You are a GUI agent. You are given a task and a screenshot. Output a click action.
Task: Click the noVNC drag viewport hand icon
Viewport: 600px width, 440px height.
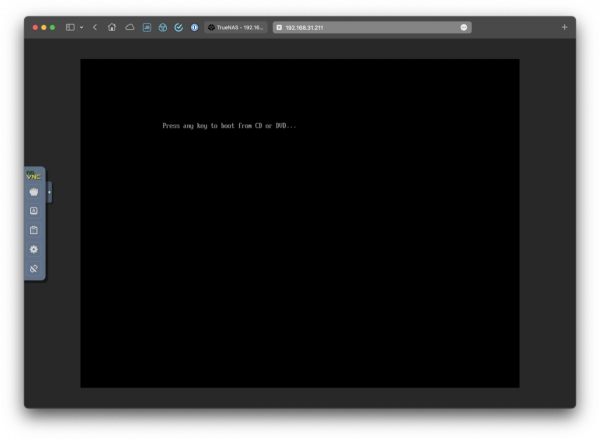pos(33,191)
